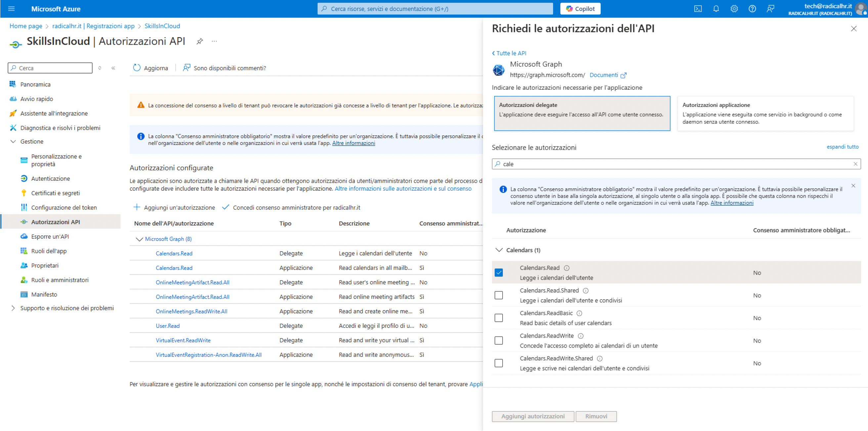This screenshot has width=868, height=431.
Task: Collapse the Microsoft Graph (8) permissions group
Action: (x=139, y=239)
